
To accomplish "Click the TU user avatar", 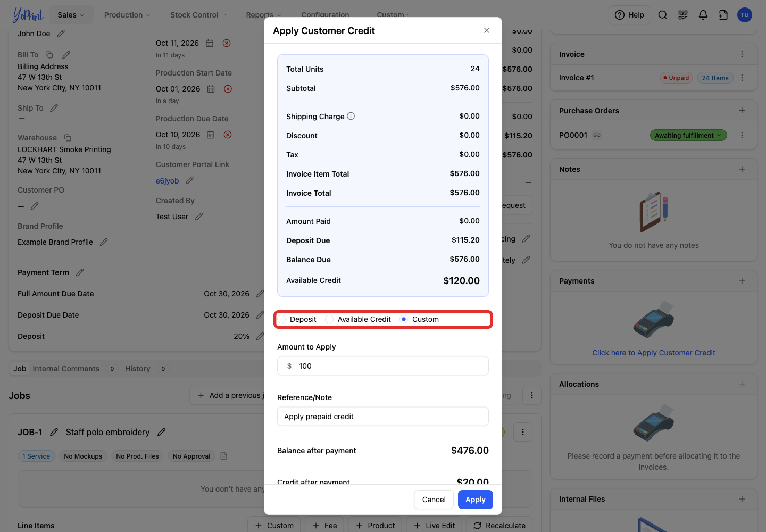I will coord(745,15).
